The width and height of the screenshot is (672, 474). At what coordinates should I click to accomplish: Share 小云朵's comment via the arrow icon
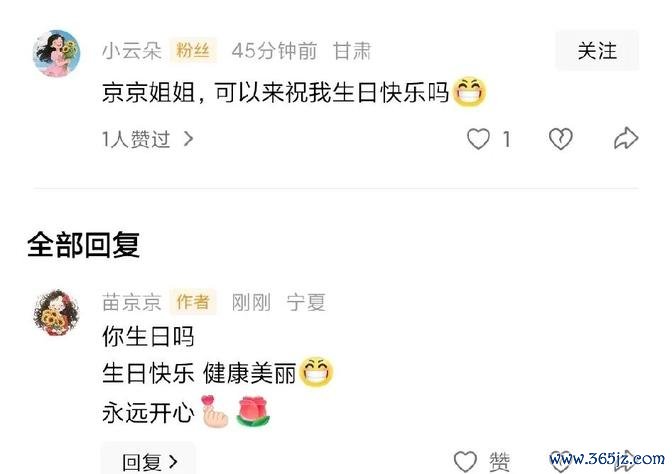tap(626, 138)
